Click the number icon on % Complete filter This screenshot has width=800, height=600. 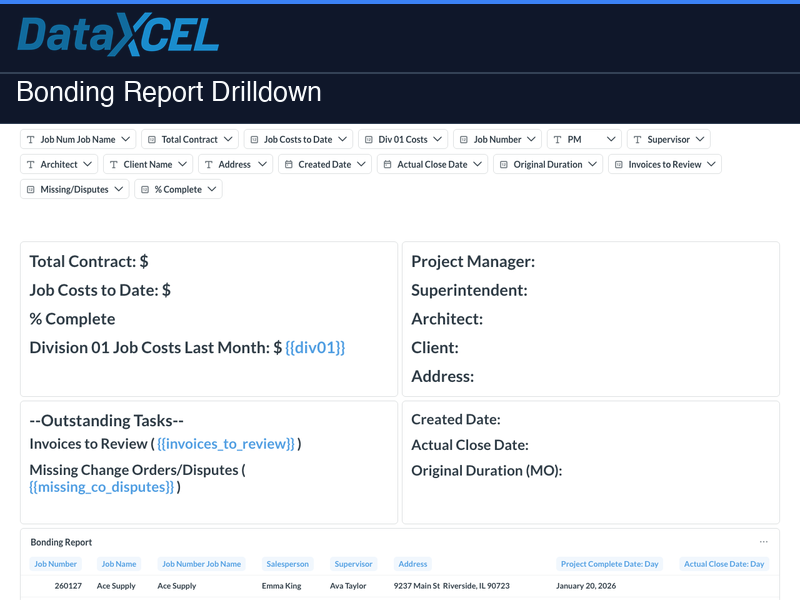pyautogui.click(x=145, y=189)
